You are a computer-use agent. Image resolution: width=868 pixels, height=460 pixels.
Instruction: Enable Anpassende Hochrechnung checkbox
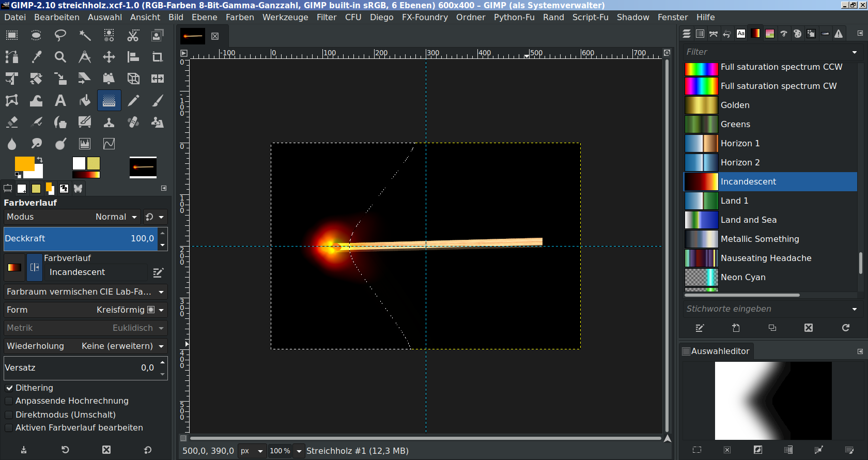pos(9,401)
